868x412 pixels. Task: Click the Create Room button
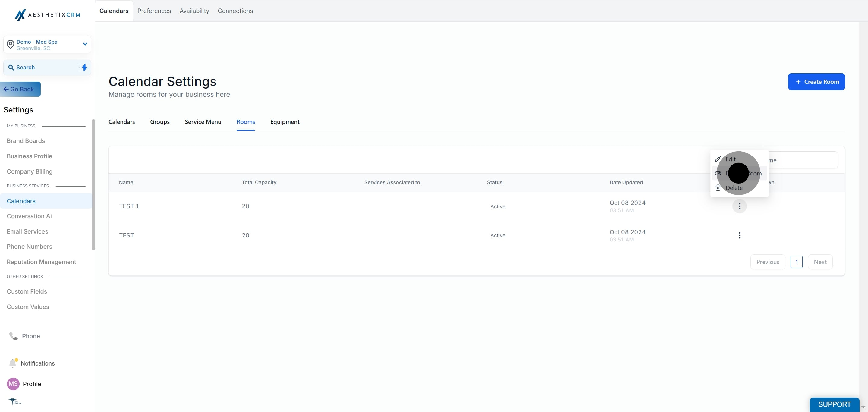(816, 81)
